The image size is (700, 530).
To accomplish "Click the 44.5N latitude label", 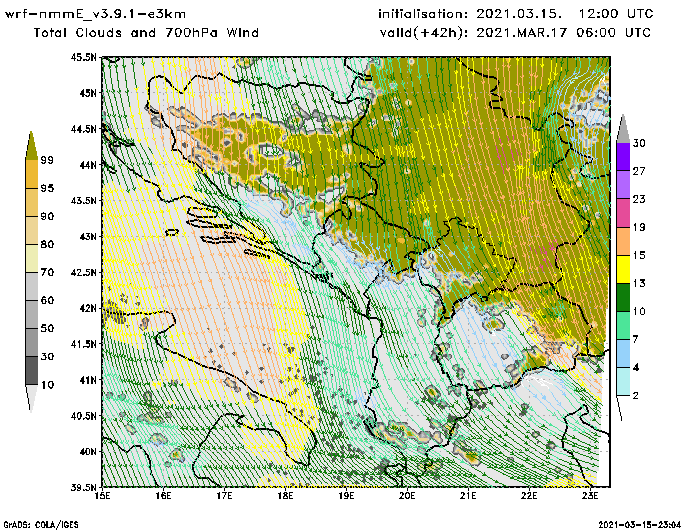I will 83,129.
